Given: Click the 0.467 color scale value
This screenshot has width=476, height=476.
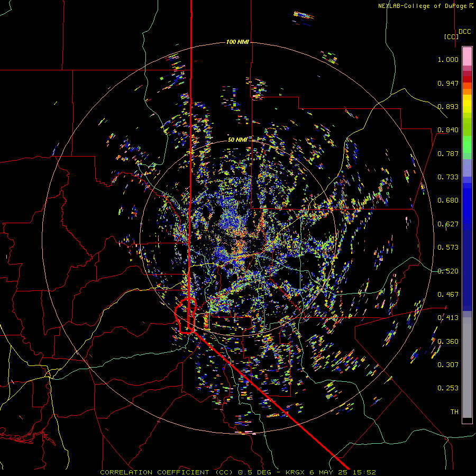Looking at the screenshot, I should [448, 295].
